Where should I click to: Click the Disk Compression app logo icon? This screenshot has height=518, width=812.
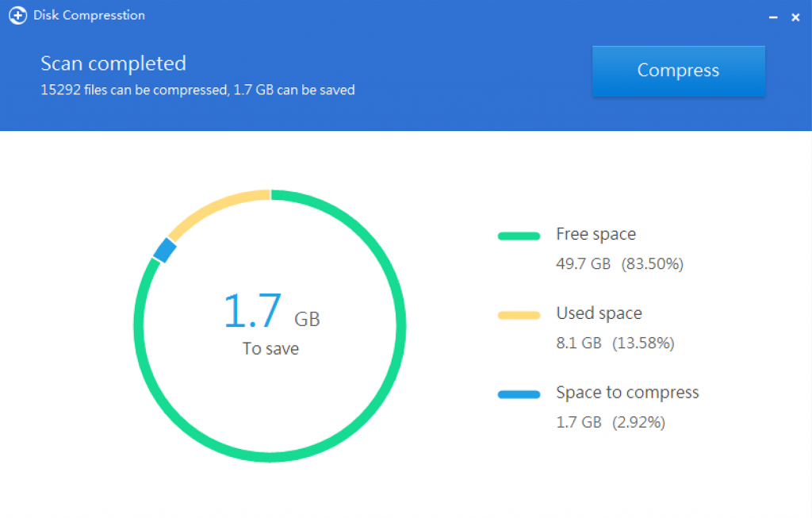pos(17,15)
